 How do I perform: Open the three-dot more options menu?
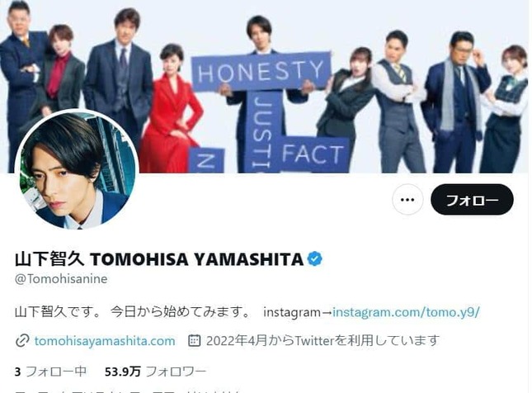tap(407, 199)
